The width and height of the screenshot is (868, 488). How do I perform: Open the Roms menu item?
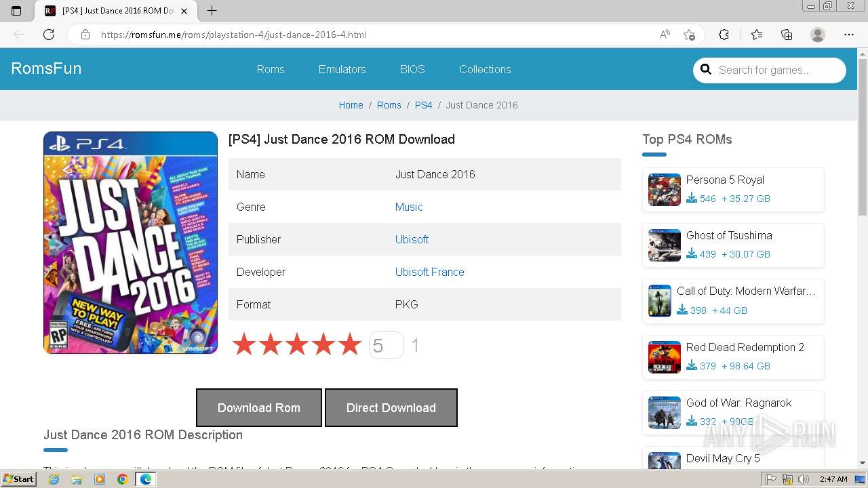(271, 69)
